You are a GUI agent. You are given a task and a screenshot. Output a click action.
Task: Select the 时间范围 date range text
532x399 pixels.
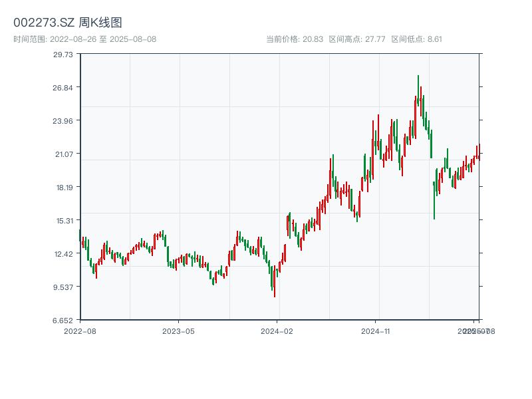pos(85,39)
